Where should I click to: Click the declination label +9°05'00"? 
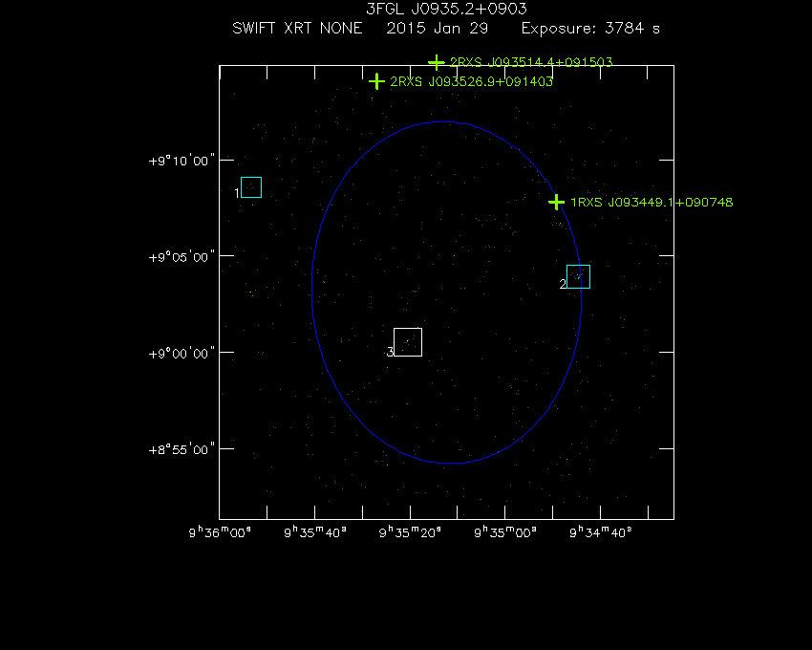(x=182, y=256)
